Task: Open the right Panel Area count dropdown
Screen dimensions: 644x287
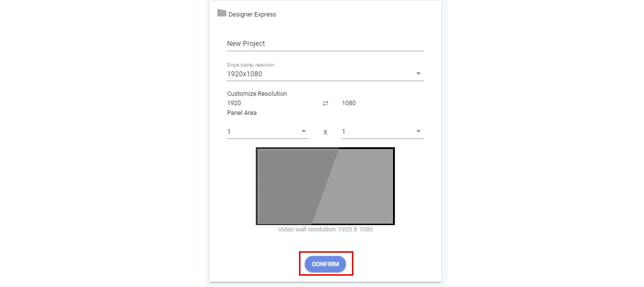Action: pyautogui.click(x=377, y=132)
